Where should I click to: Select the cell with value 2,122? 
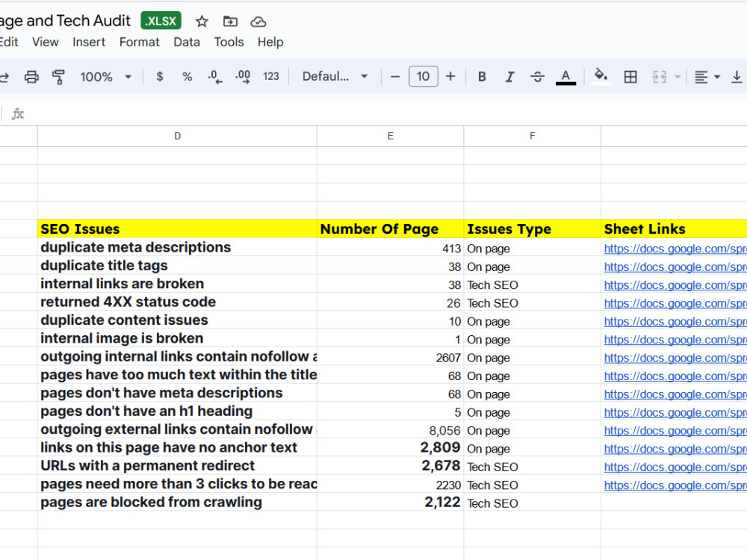coord(390,503)
